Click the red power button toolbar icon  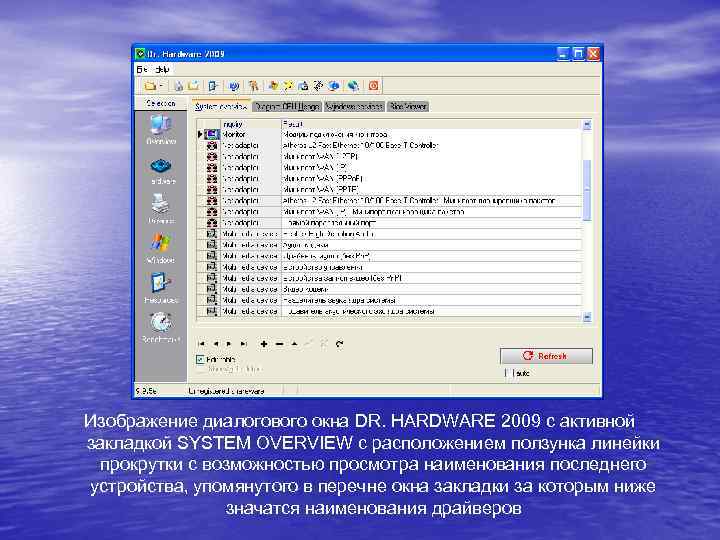pos(373,86)
